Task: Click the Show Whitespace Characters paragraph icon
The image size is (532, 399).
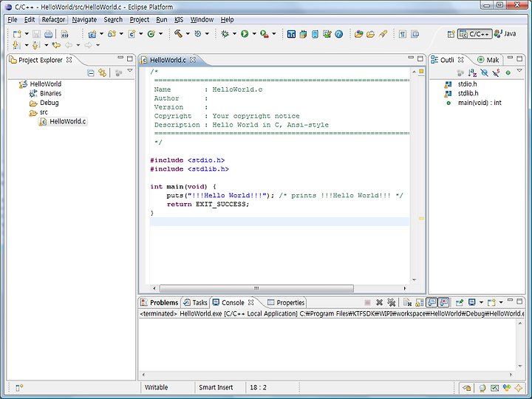Action: pos(403,34)
